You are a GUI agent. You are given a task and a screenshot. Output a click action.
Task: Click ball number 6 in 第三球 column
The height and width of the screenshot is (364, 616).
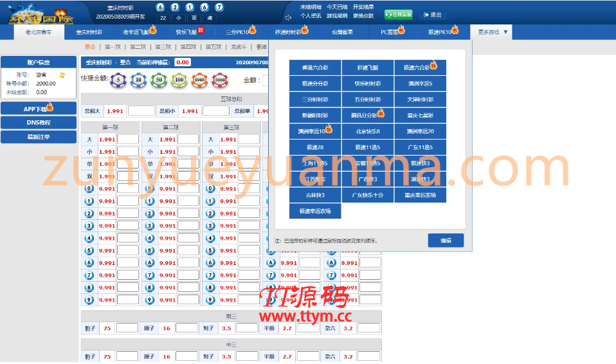point(210,263)
